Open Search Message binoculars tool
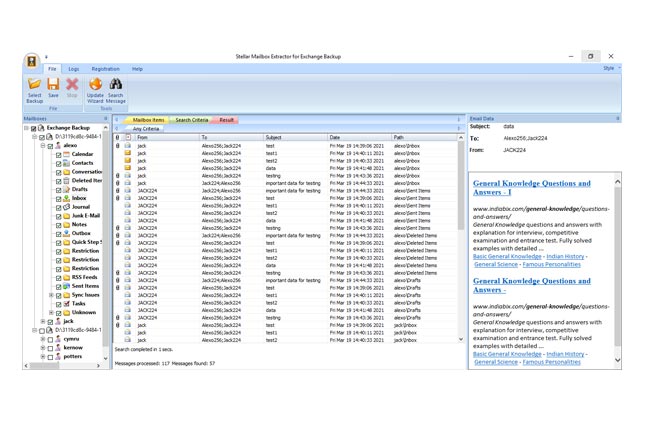The width and height of the screenshot is (645, 421). 116,90
